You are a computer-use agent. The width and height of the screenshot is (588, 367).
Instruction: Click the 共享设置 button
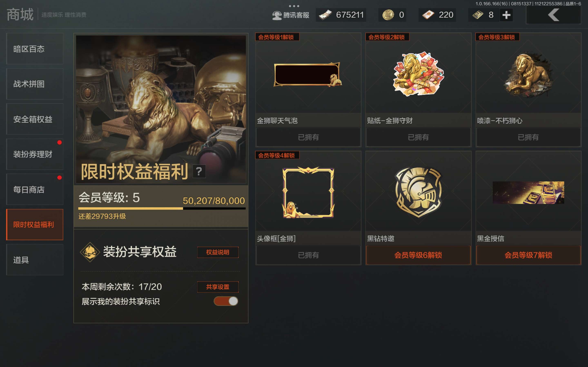[218, 287]
